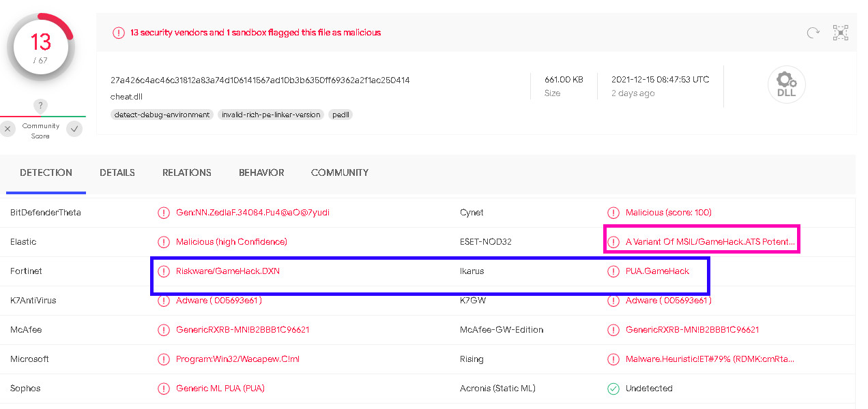Click the Fortinet row warning icon
This screenshot has width=868, height=409.
click(164, 271)
